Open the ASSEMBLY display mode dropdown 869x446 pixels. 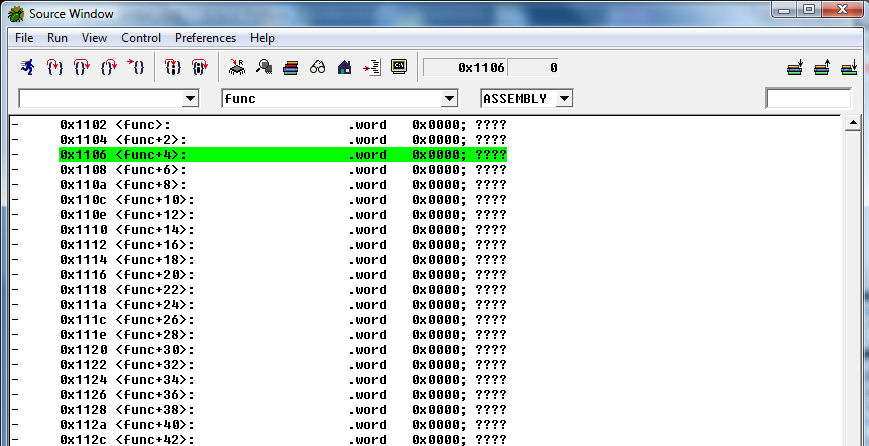point(564,99)
